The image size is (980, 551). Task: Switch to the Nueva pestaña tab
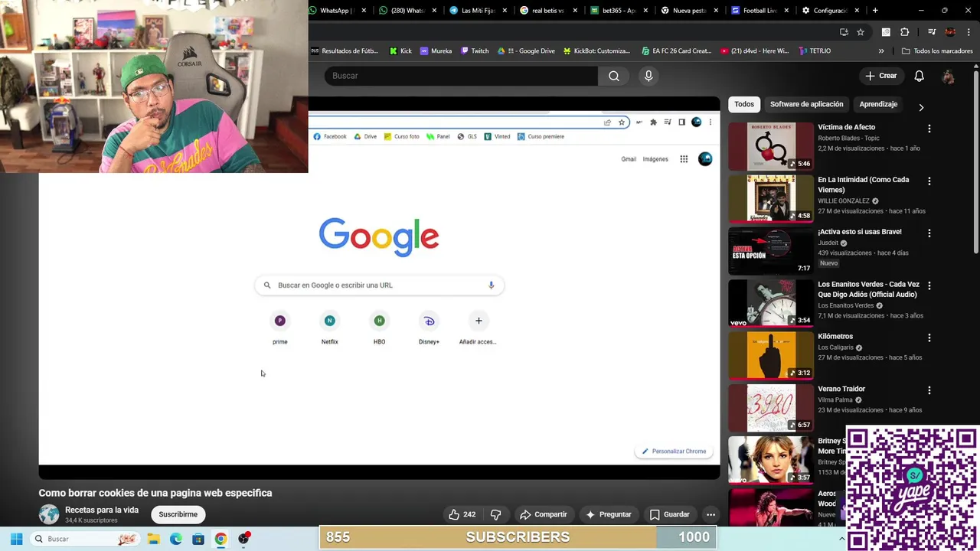click(x=689, y=11)
